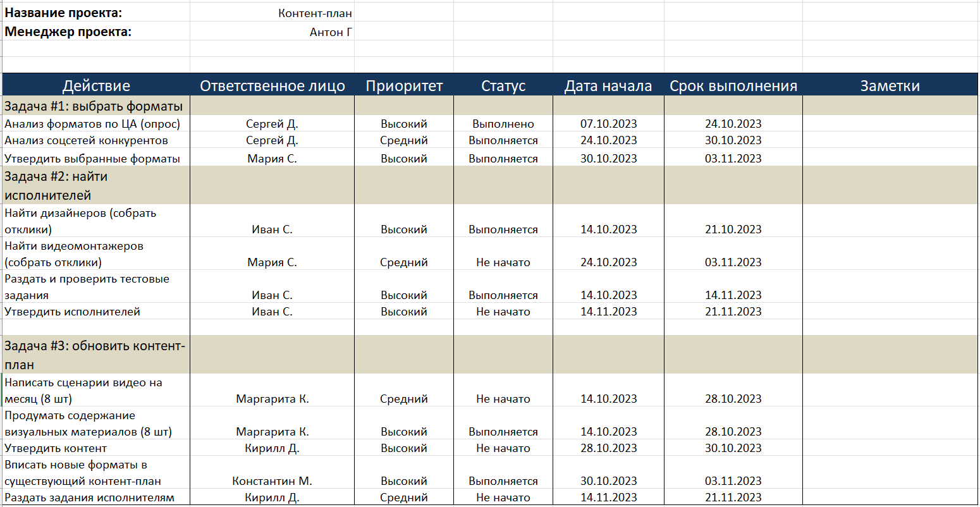This screenshot has height=507, width=980.
Task: Click 'Вписать новые форматы' action cell
Action: 96,472
